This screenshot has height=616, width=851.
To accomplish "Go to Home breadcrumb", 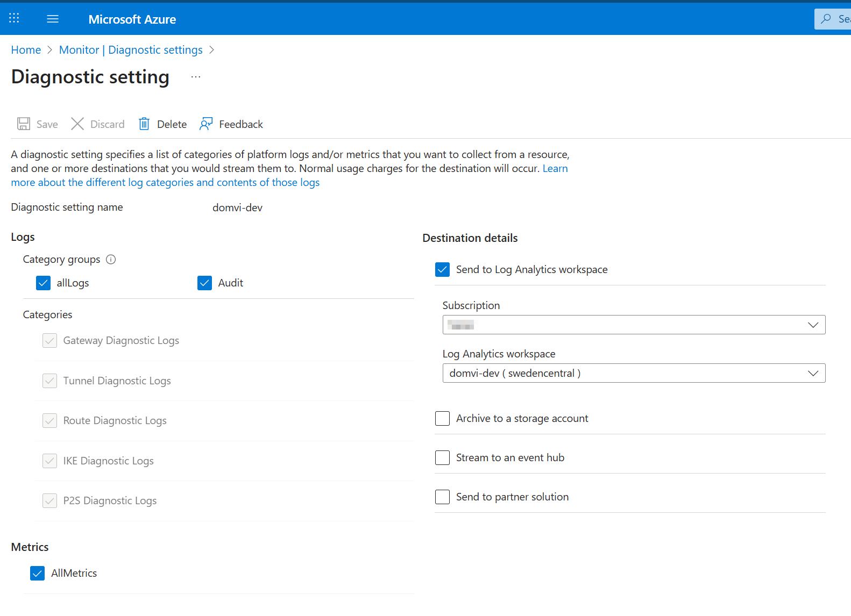I will [26, 50].
